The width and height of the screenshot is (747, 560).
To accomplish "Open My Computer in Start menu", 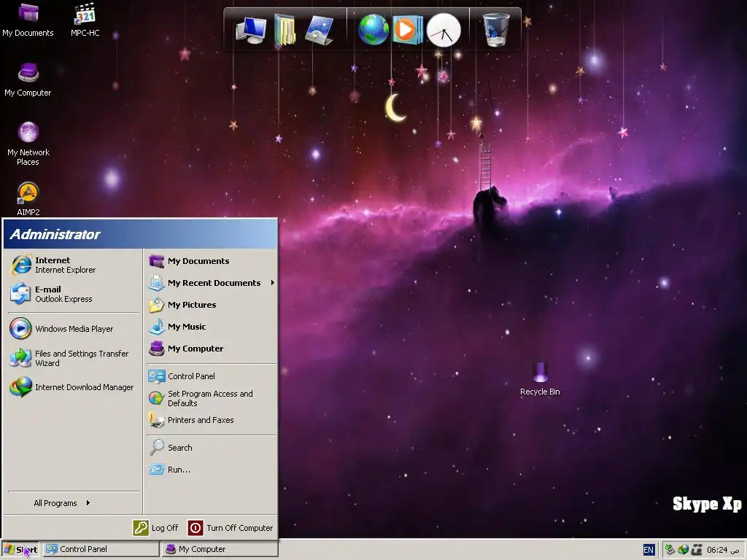I will coord(212,349).
